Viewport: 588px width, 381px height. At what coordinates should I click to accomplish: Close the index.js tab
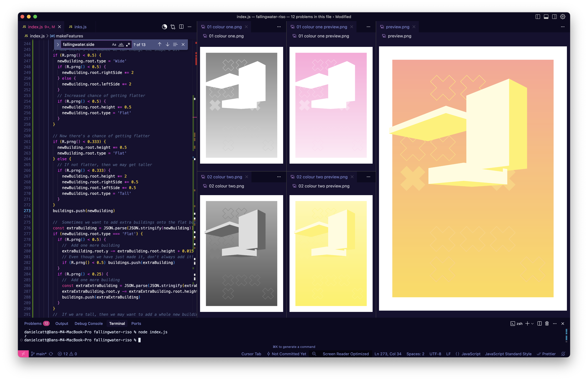(60, 27)
